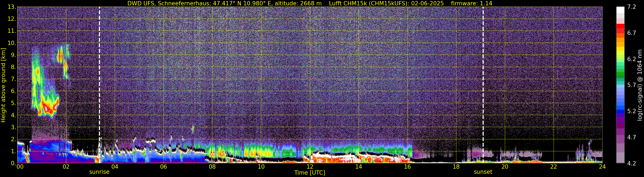Click the '13.' height axis tick label

(12, 7)
